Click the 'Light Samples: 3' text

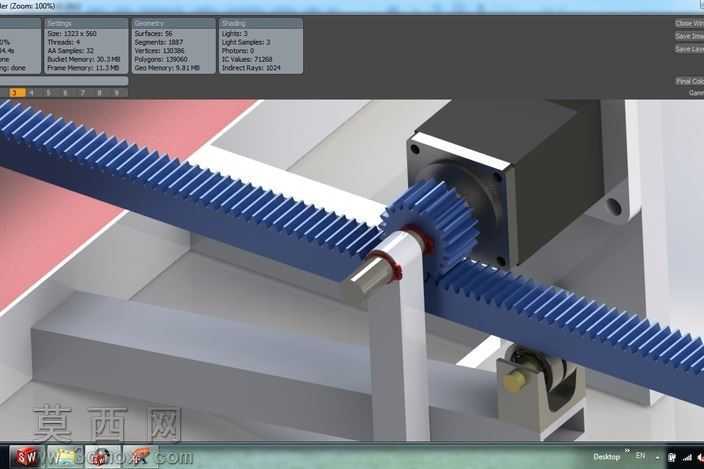tap(246, 42)
